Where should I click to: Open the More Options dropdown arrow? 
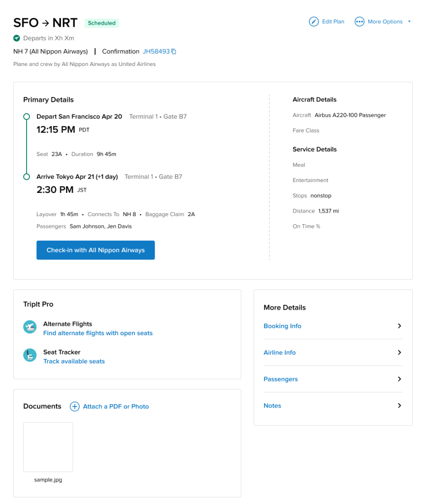[x=409, y=22]
